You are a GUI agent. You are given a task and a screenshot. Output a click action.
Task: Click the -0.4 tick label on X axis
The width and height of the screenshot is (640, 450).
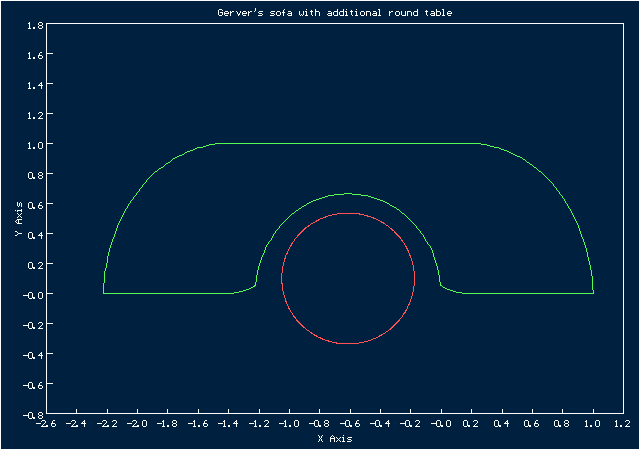(380, 424)
